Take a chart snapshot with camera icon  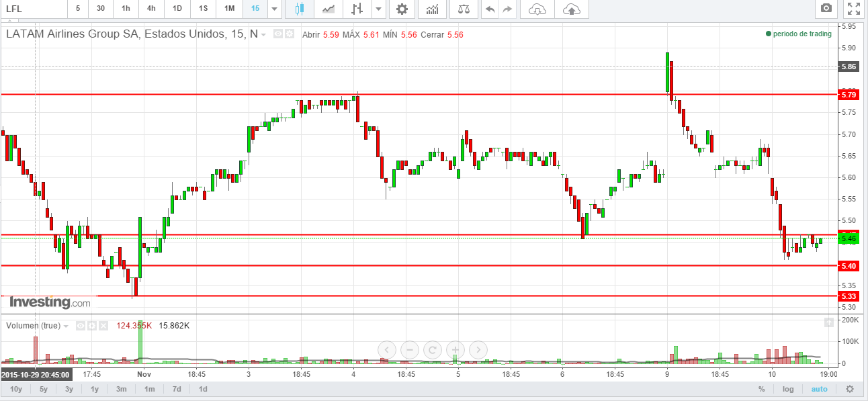tap(827, 9)
